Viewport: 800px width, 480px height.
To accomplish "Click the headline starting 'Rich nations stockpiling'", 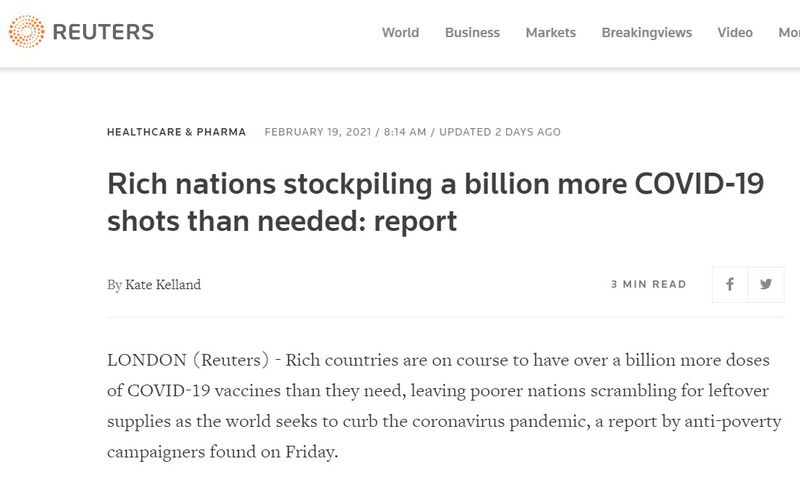I will (435, 202).
